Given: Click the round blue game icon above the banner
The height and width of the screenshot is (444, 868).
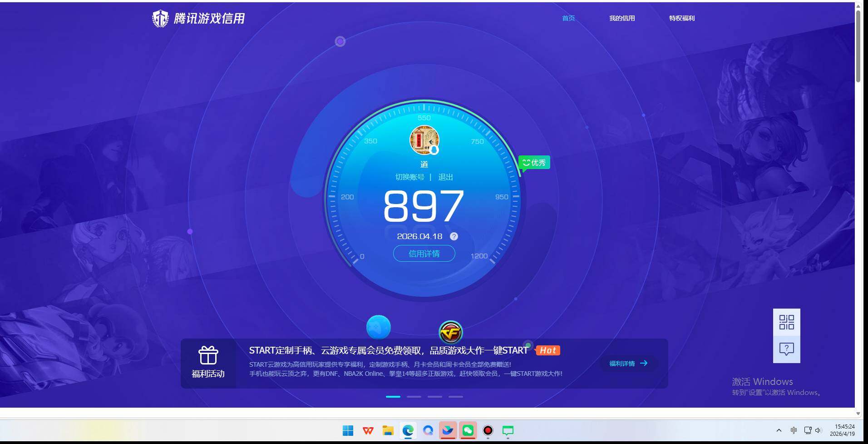Looking at the screenshot, I should click(x=379, y=326).
